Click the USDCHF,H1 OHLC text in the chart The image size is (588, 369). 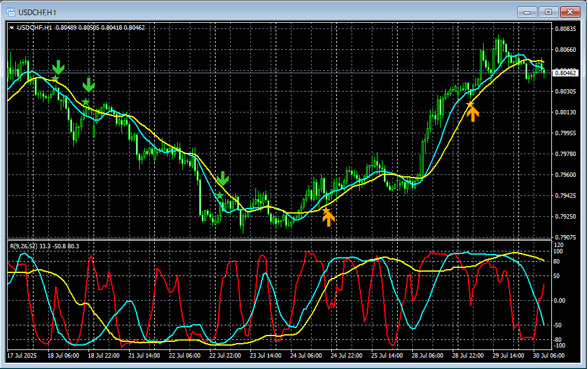100,28
